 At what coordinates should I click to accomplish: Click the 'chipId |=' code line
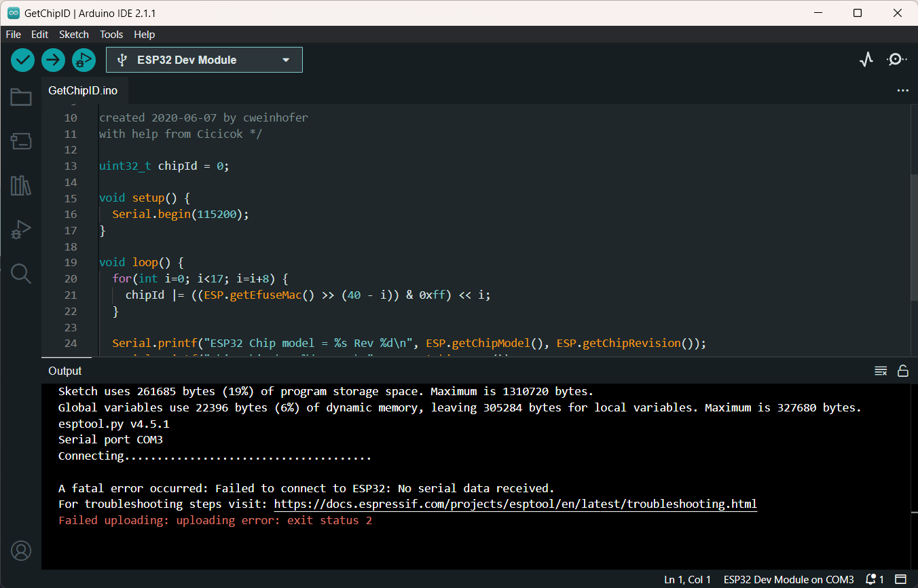point(308,295)
